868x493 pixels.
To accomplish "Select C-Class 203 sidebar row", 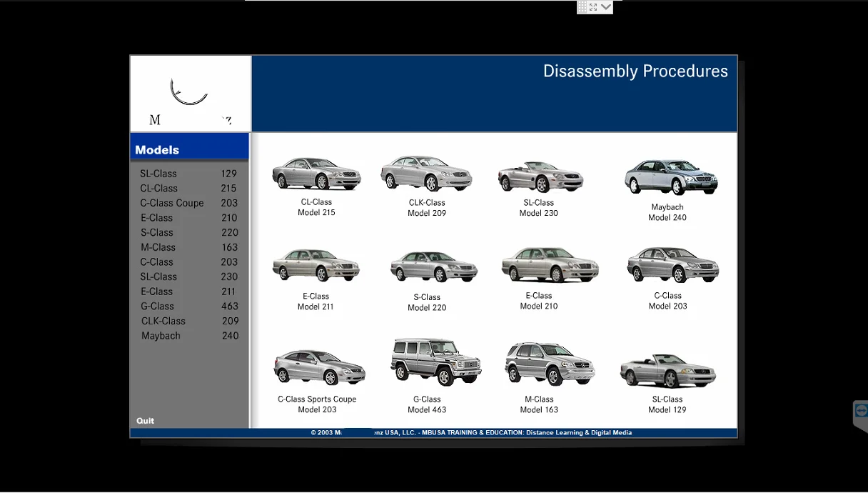I will 188,262.
